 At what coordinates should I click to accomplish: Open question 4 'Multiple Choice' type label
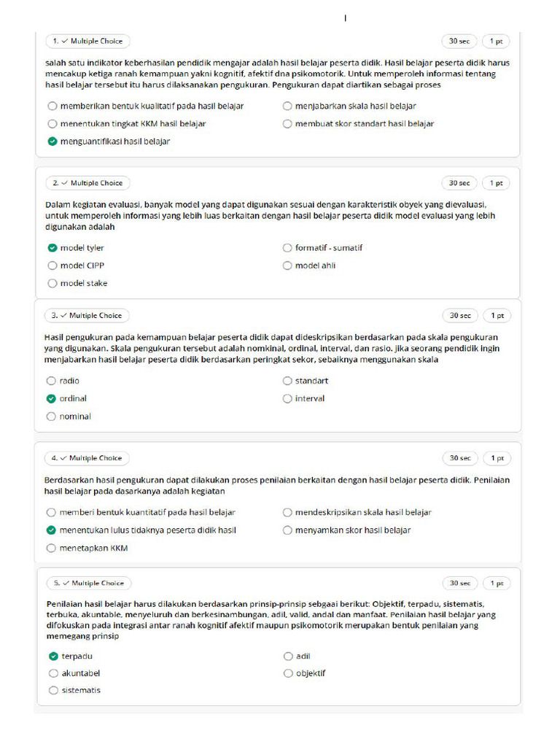tap(87, 458)
